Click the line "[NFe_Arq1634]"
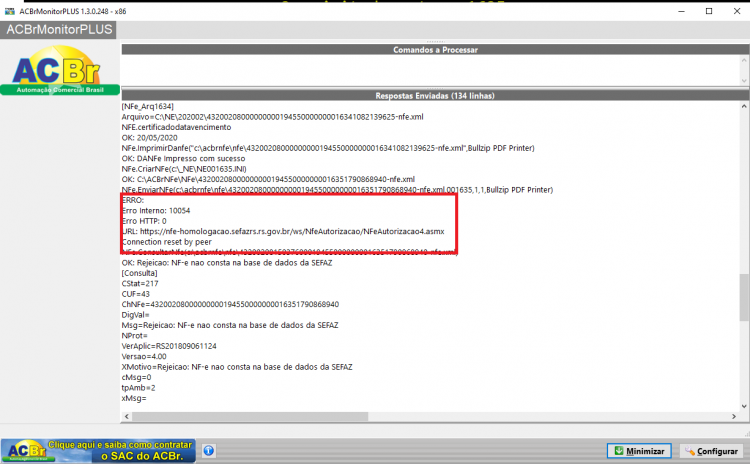Screen dimensions: 750x464 click(147, 106)
